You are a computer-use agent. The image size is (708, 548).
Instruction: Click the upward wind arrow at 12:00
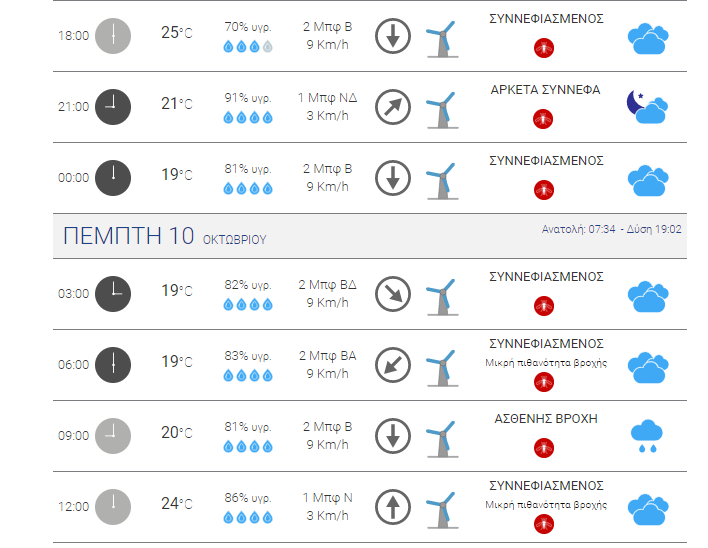point(393,507)
